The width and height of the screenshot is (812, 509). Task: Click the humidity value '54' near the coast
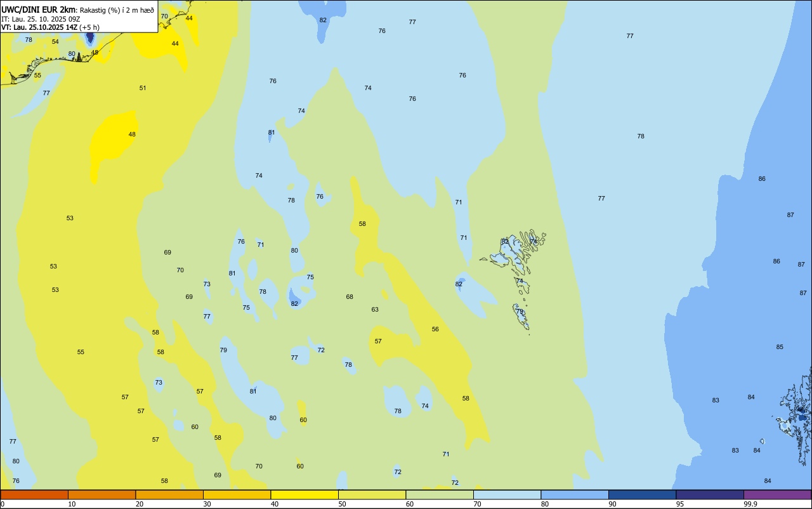point(55,42)
